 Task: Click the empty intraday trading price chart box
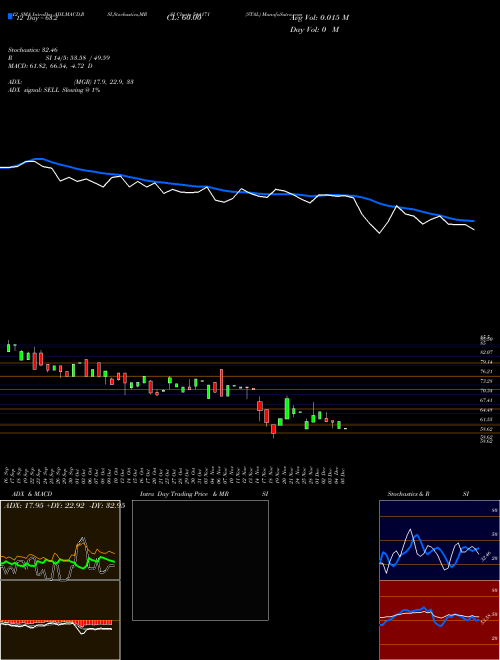[x=200, y=560]
